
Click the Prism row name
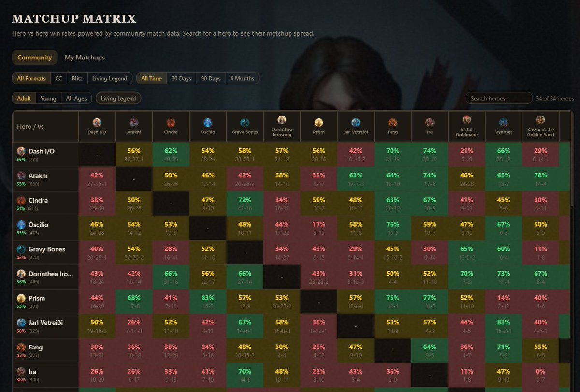(x=37, y=298)
